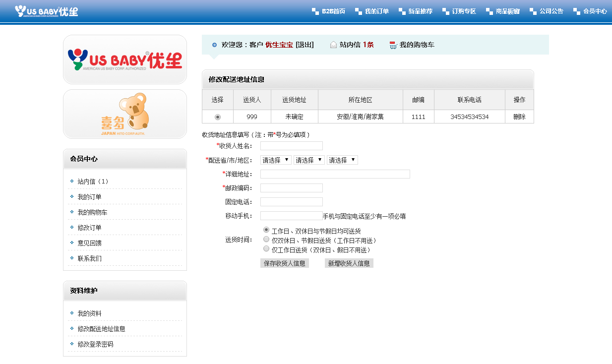The height and width of the screenshot is (364, 612).
Task: Click the shopping cart icon beside 我的购物车
Action: click(393, 45)
